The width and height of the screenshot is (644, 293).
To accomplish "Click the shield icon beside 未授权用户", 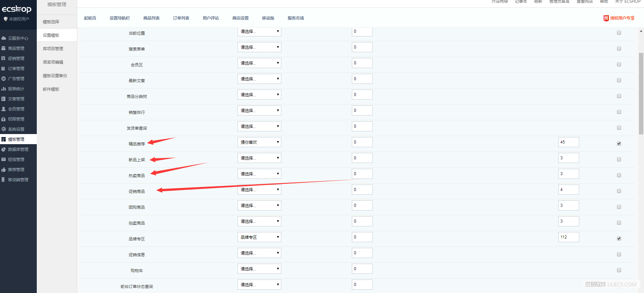I will (x=5, y=19).
